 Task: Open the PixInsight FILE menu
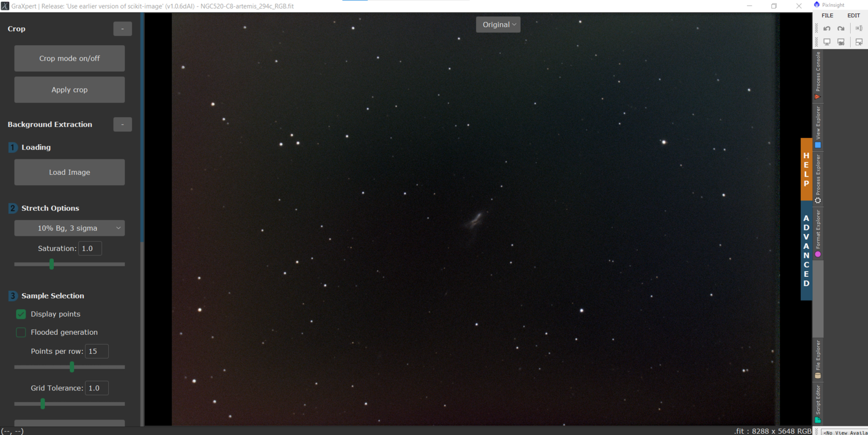pyautogui.click(x=827, y=16)
